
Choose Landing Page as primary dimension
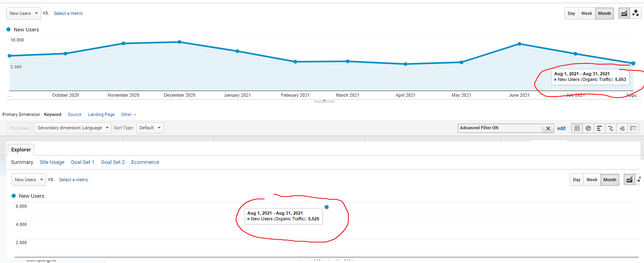(x=101, y=115)
